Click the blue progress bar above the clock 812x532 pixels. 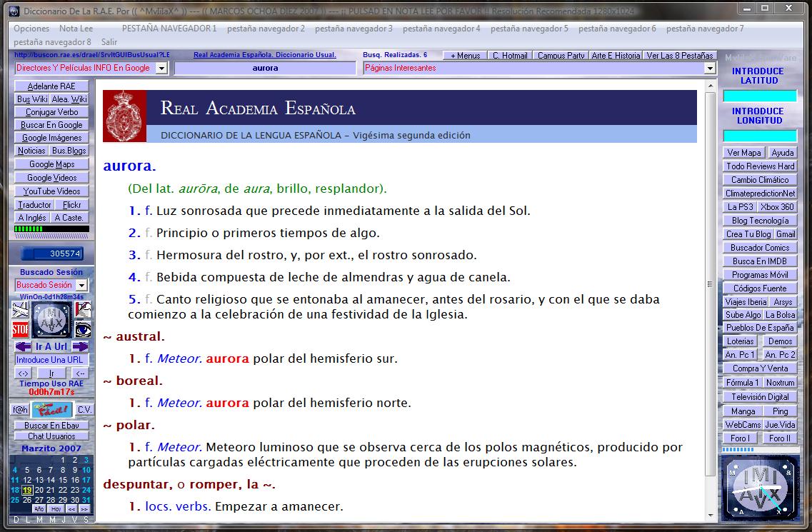(760, 449)
